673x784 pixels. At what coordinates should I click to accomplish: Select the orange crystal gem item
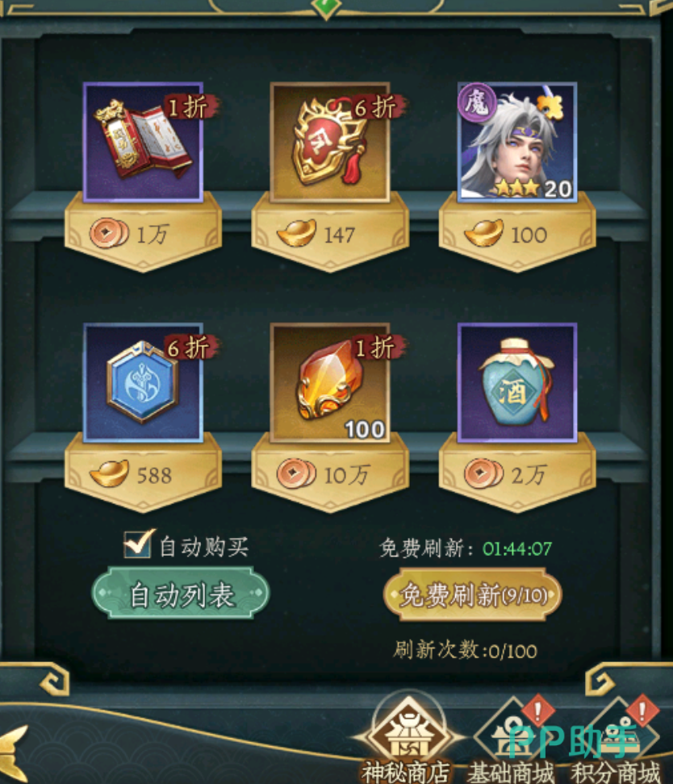pos(330,382)
